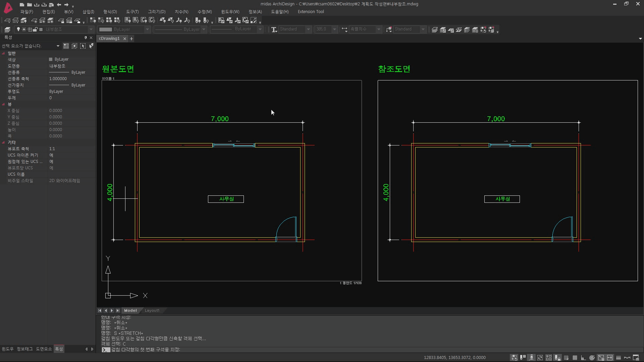
Task: Switch to the 도면요소 panel tab
Action: pyautogui.click(x=44, y=349)
